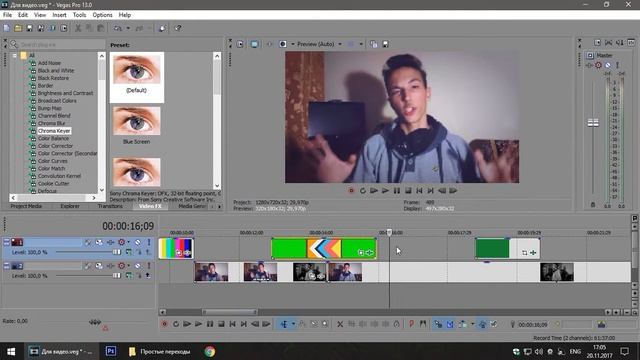
Task: Open the edit tool dropdown arrow
Action: [293, 324]
